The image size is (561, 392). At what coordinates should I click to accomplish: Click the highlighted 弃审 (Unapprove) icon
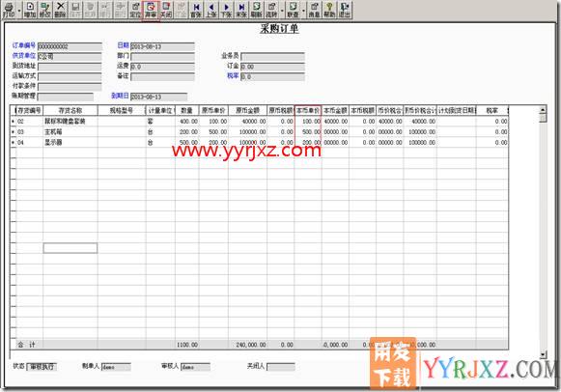151,11
